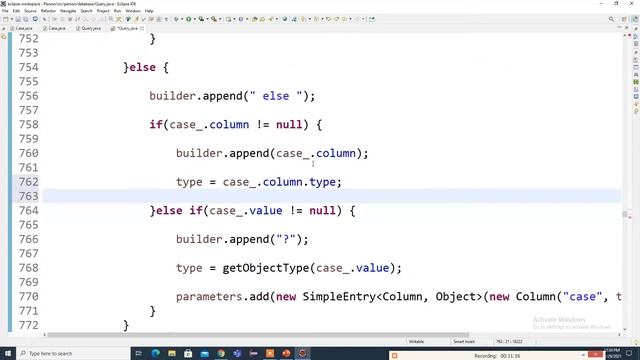The height and width of the screenshot is (360, 640).
Task: Click the Coverage launch icon
Action: click(201, 19)
